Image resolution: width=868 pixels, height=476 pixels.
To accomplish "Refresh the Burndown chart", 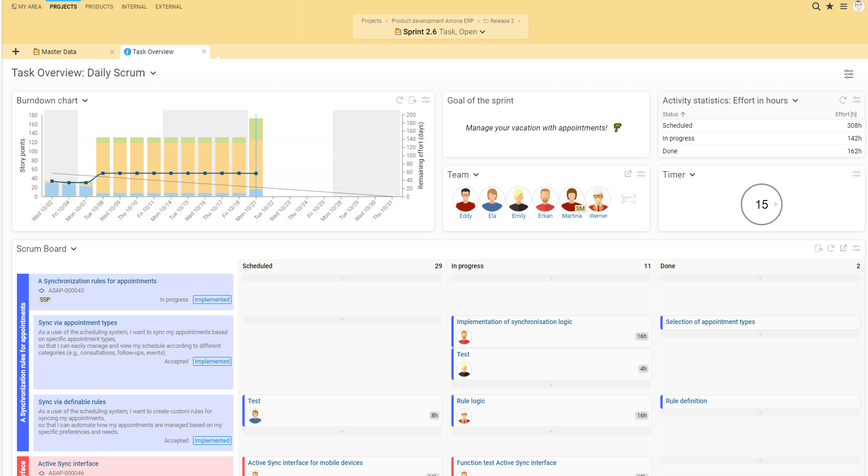I will click(399, 100).
